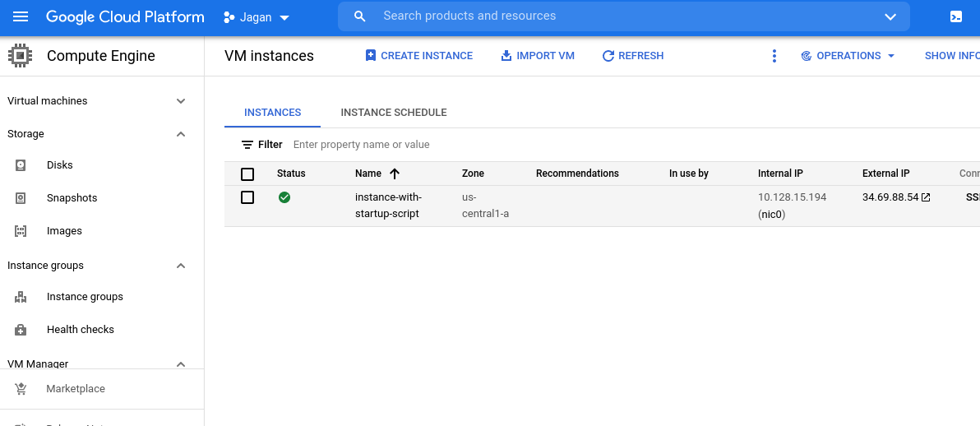Click the Instance groups sidebar icon
This screenshot has width=980, height=426.
[x=21, y=297]
